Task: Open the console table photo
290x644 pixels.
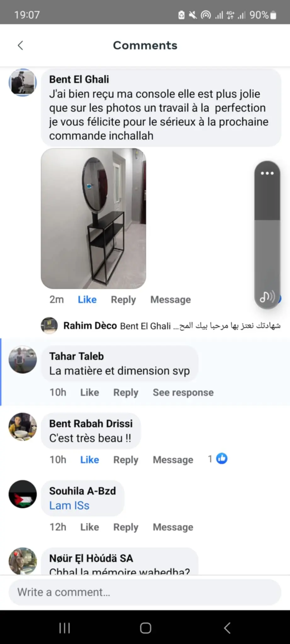Action: (94, 219)
